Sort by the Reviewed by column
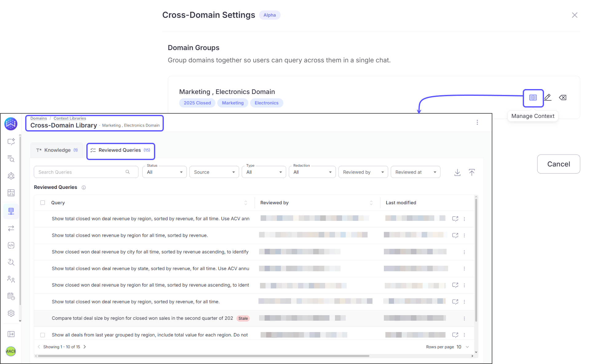591x364 pixels. click(x=371, y=203)
